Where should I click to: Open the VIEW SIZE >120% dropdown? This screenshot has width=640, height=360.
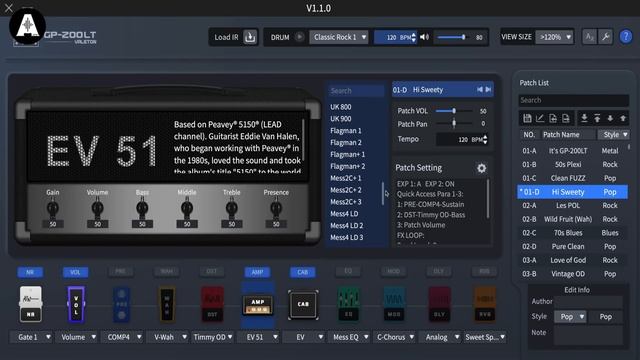(554, 37)
